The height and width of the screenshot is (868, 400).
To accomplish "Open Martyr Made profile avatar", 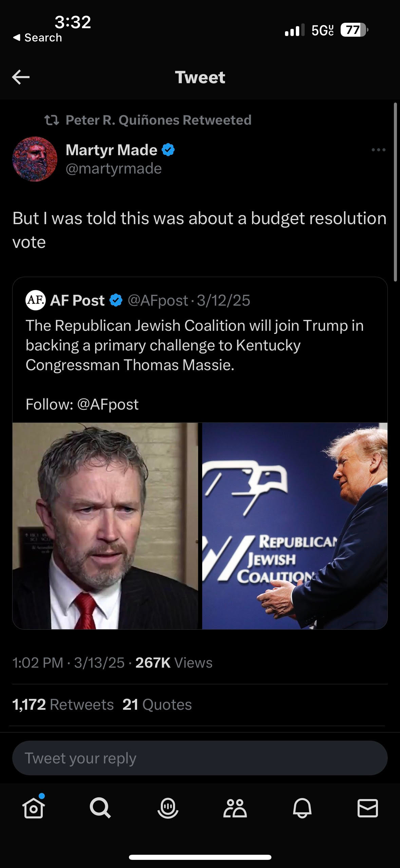I will pos(35,159).
